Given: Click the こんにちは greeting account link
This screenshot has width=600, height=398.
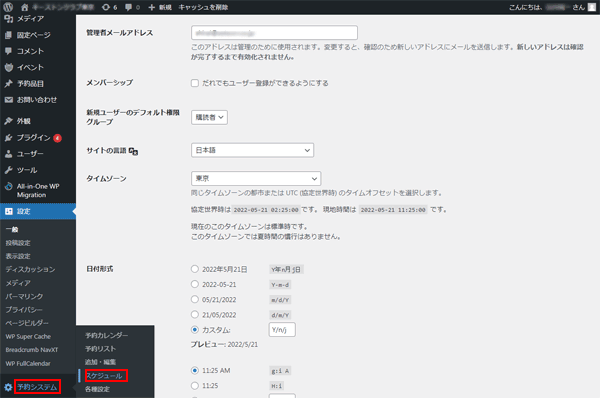Looking at the screenshot, I should click(552, 7).
